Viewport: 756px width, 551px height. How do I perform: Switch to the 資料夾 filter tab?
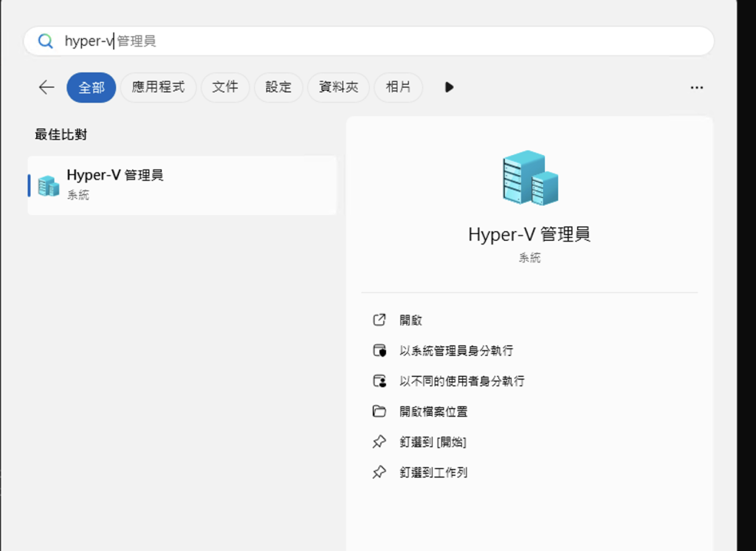coord(339,87)
